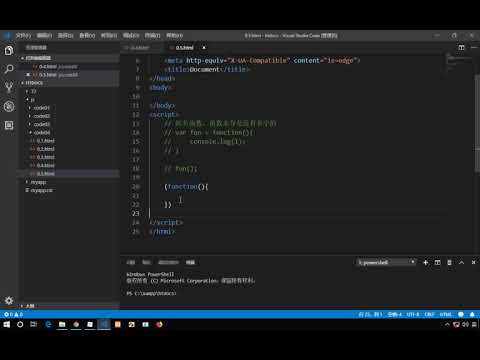
Task: Open the Debug menu
Action: [131, 35]
